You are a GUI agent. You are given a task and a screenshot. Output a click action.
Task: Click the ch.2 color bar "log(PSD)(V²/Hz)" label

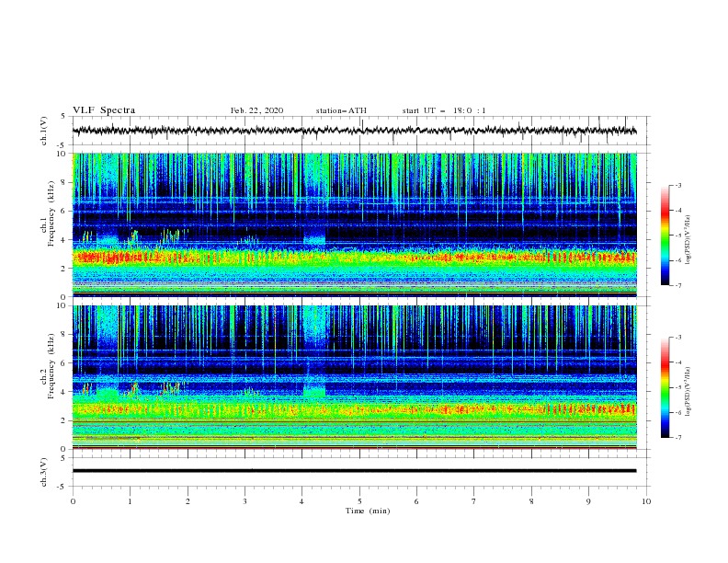[688, 391]
